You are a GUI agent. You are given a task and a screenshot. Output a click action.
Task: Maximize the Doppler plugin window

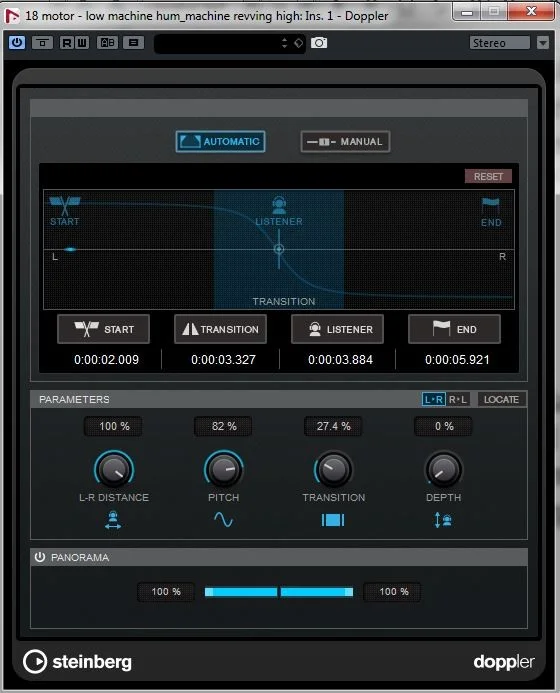coord(494,12)
